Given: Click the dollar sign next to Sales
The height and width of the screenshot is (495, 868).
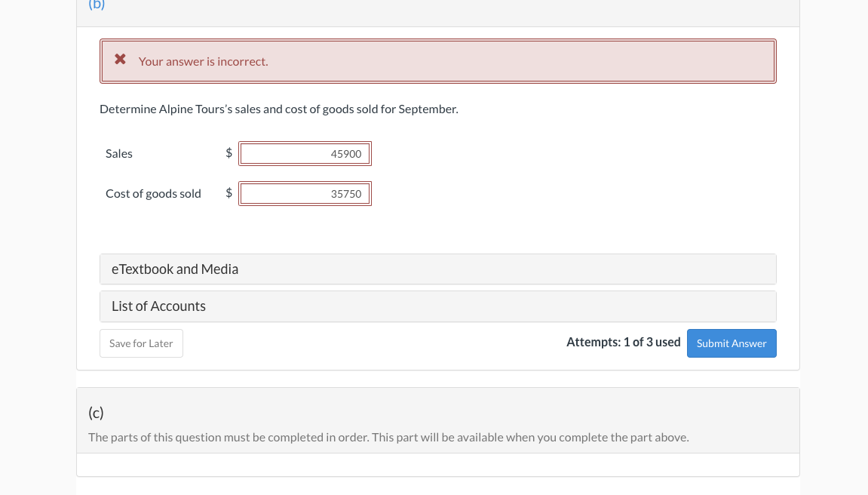Looking at the screenshot, I should click(229, 152).
